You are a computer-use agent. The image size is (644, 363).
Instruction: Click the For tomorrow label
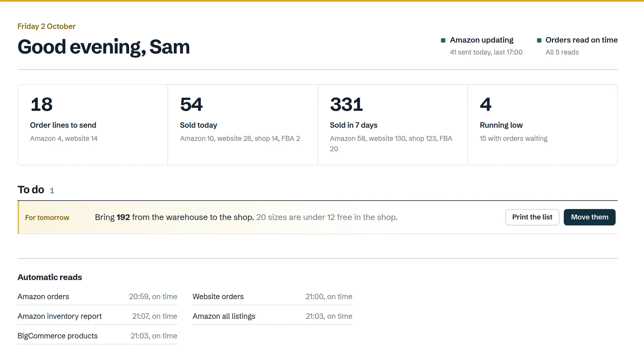(x=47, y=218)
